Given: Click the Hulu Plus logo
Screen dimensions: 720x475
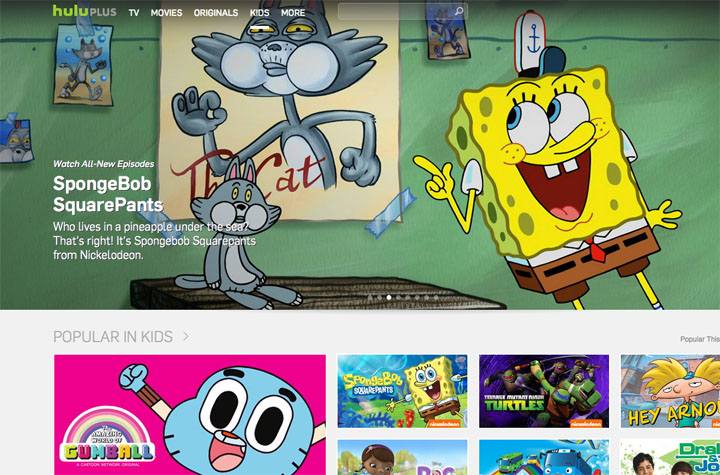Looking at the screenshot, I should click(84, 12).
